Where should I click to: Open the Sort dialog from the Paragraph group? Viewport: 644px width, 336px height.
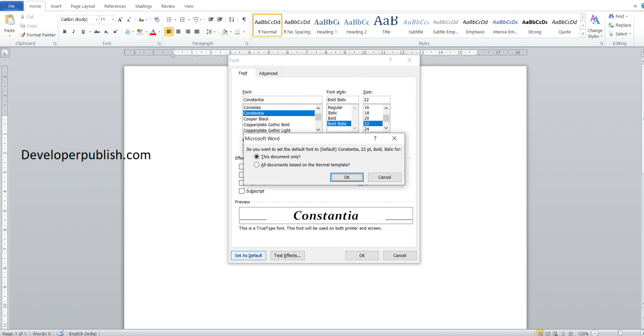pos(231,19)
